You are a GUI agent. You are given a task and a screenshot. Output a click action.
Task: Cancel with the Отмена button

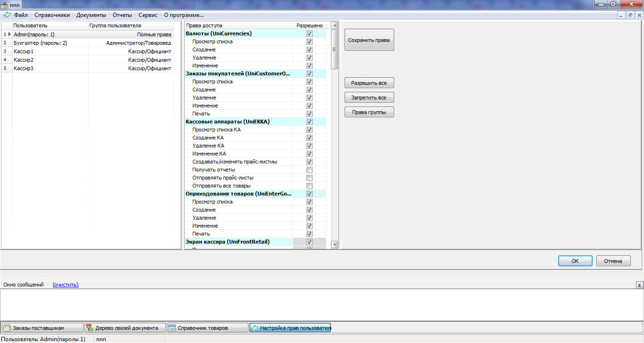click(x=613, y=261)
